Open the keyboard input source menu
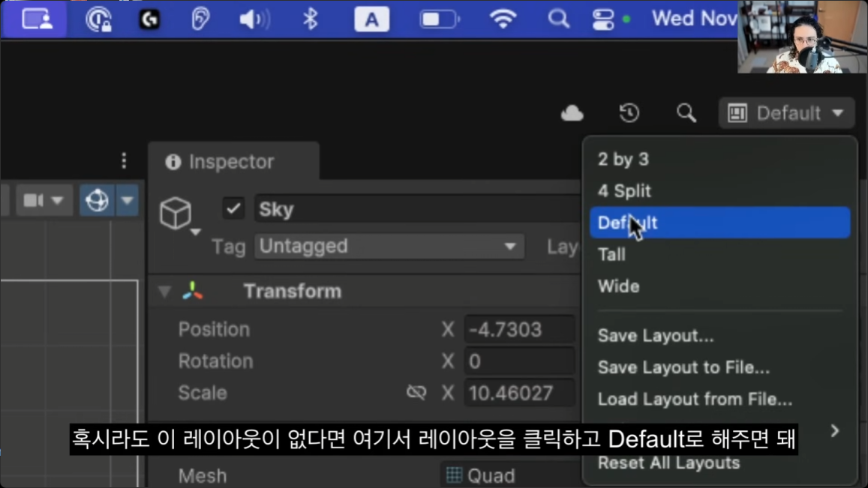This screenshot has width=868, height=488. coord(371,19)
